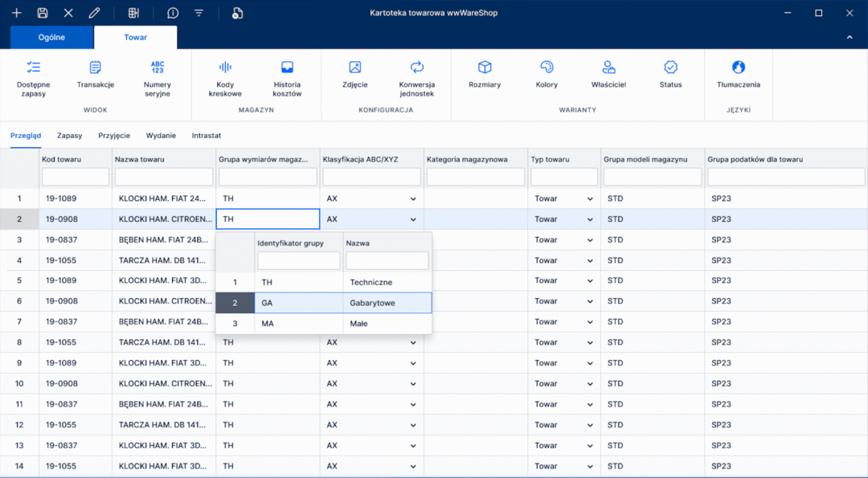Click the plus icon to add record
The image size is (868, 478).
point(16,13)
